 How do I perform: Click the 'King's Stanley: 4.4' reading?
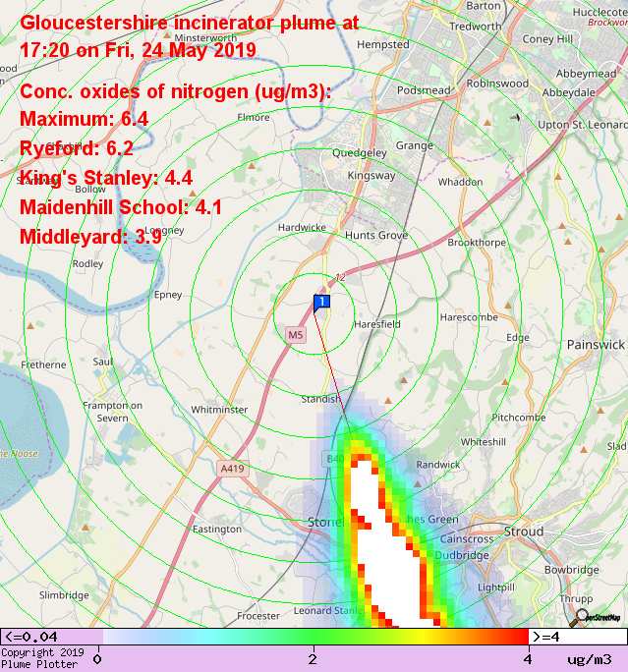click(x=106, y=178)
